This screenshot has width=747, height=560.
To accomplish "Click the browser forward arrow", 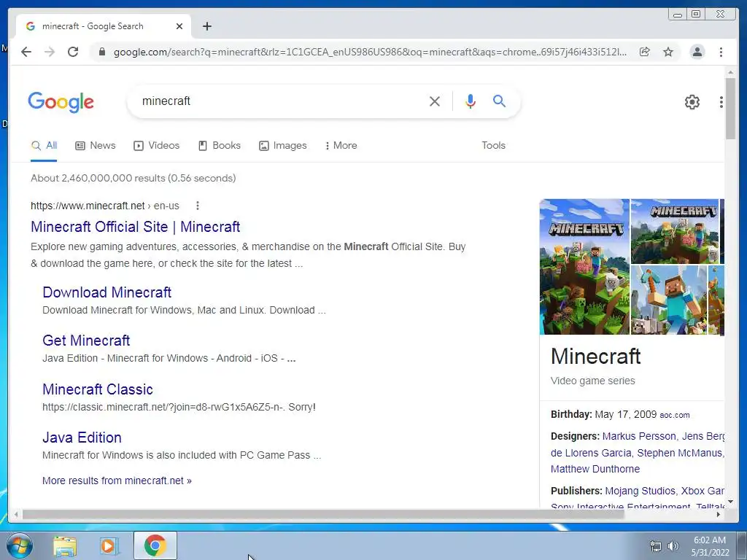I will 50,52.
